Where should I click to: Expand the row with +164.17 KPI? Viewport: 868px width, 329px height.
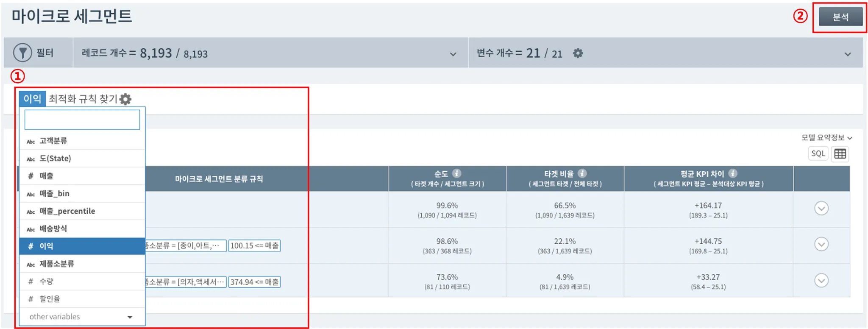tap(821, 208)
